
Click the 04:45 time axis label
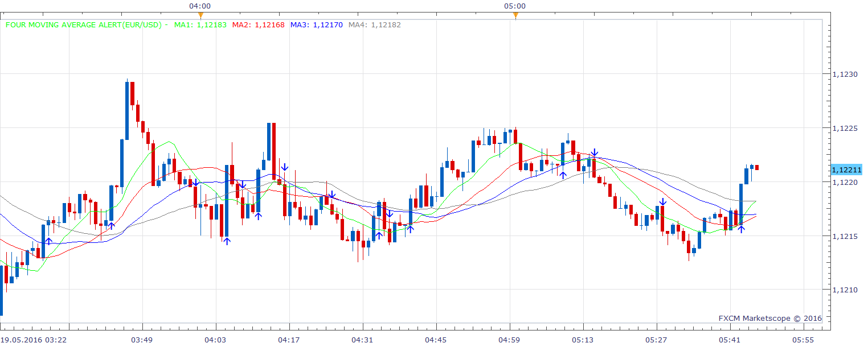point(436,340)
